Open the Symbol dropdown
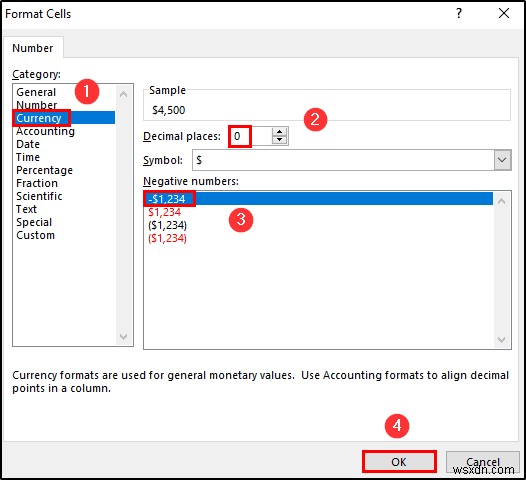The width and height of the screenshot is (526, 480). tap(502, 160)
